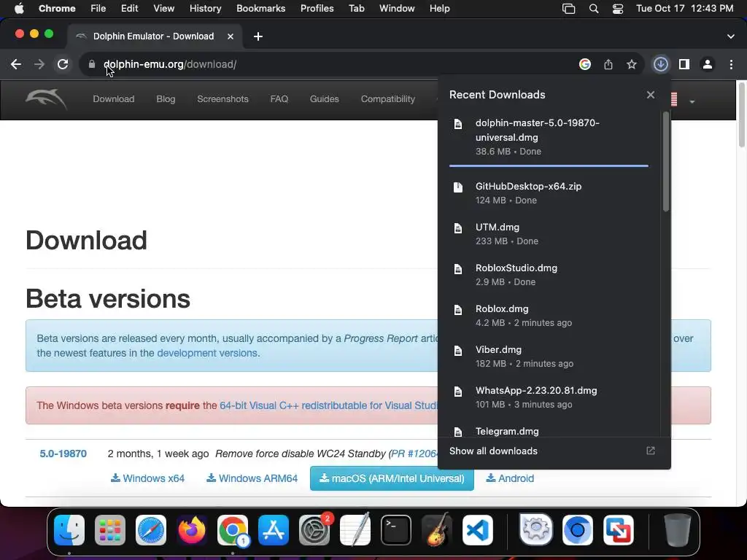Open RobloxStudio.dmg download entry
The image size is (747, 560).
[x=549, y=275]
